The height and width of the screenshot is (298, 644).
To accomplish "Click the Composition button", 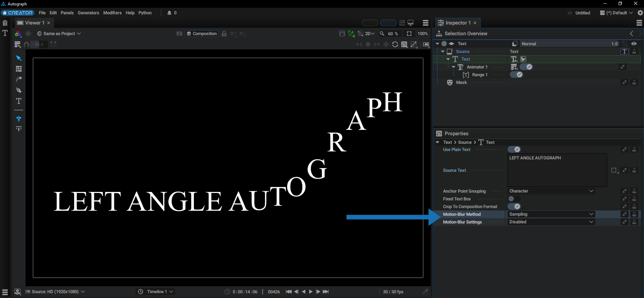I will click(x=202, y=34).
